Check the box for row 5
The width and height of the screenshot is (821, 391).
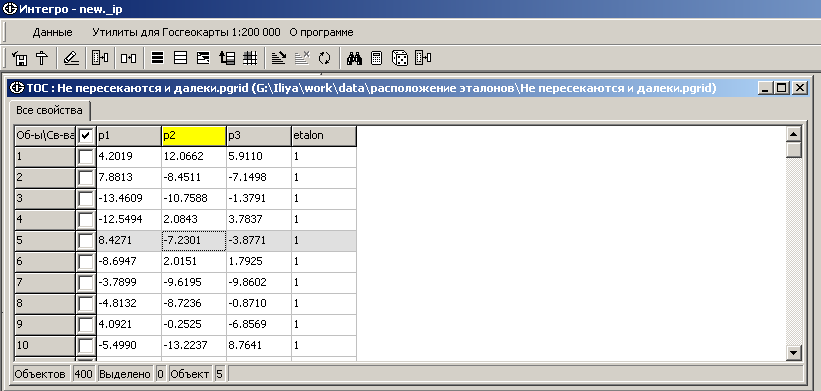tap(86, 241)
